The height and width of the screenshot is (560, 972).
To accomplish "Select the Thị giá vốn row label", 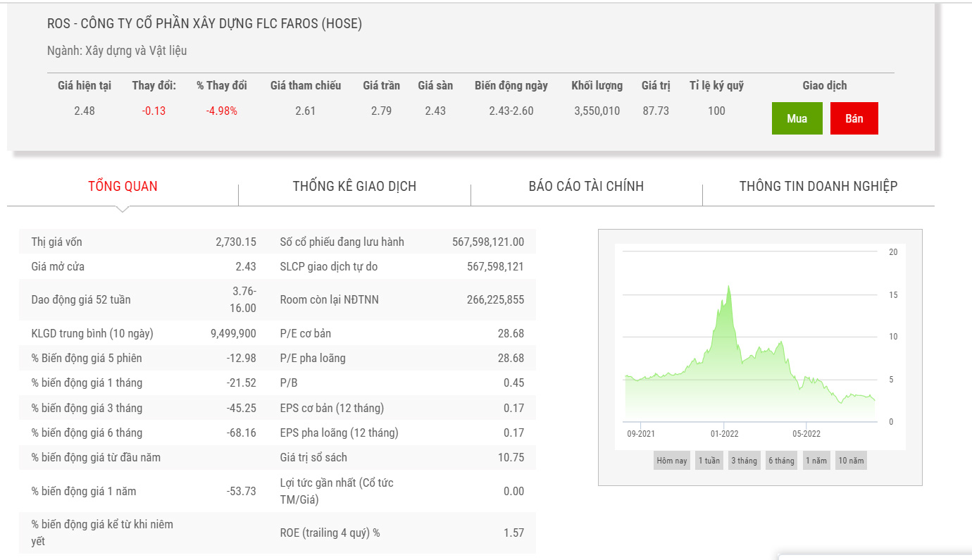I will point(57,242).
